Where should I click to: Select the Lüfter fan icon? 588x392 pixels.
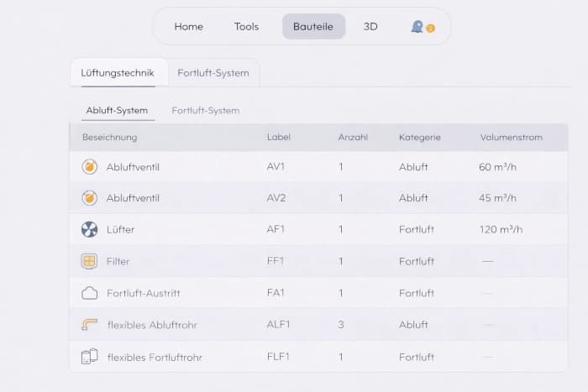coord(89,230)
